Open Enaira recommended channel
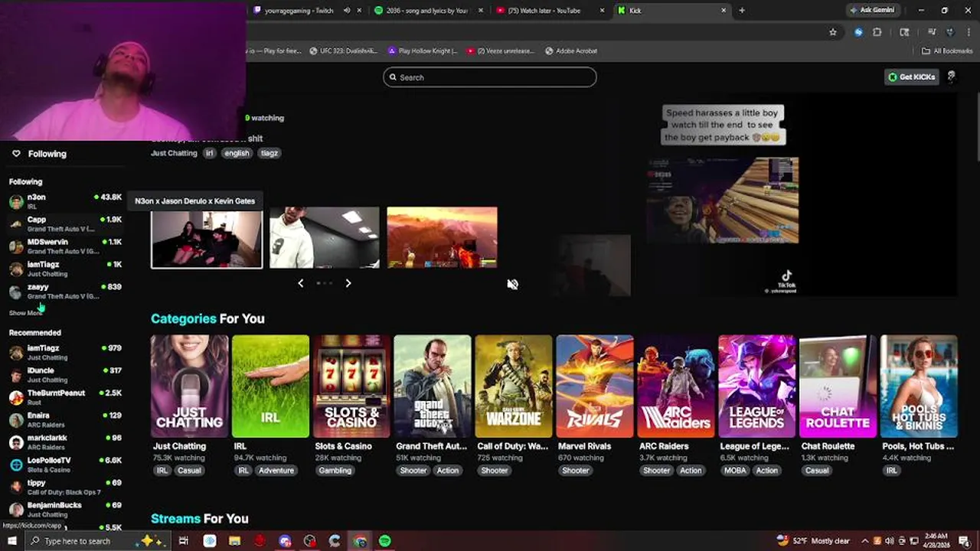The image size is (980, 551). 65,419
